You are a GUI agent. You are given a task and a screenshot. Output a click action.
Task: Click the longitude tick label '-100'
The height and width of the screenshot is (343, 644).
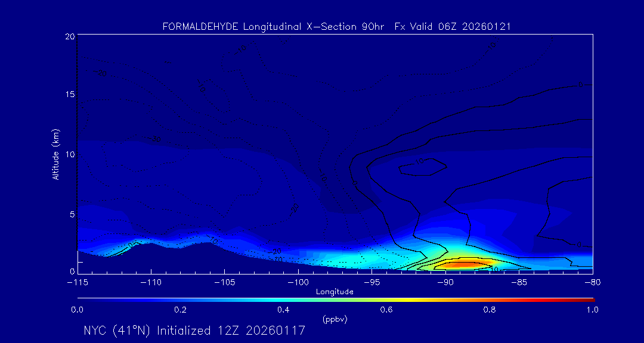tap(298, 282)
